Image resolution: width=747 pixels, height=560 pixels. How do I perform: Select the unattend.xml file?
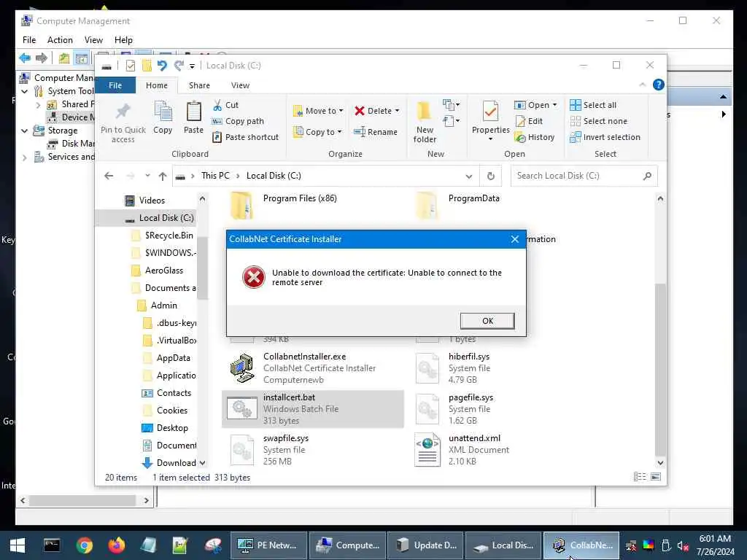(x=498, y=449)
